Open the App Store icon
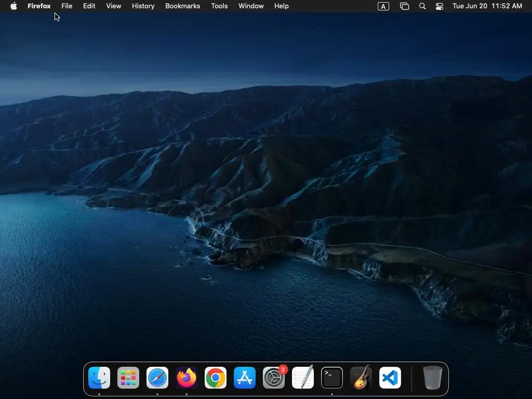This screenshot has height=399, width=532. pyautogui.click(x=245, y=378)
